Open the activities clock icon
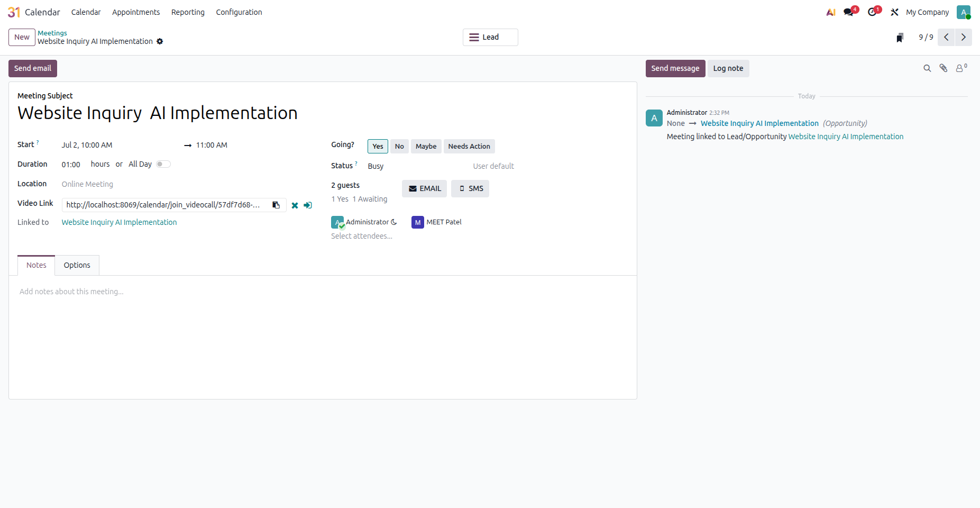Screen dimensions: 980x508 pyautogui.click(x=872, y=12)
